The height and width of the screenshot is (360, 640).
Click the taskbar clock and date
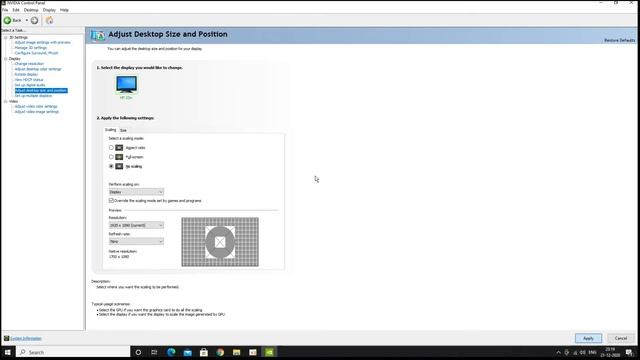coord(610,352)
